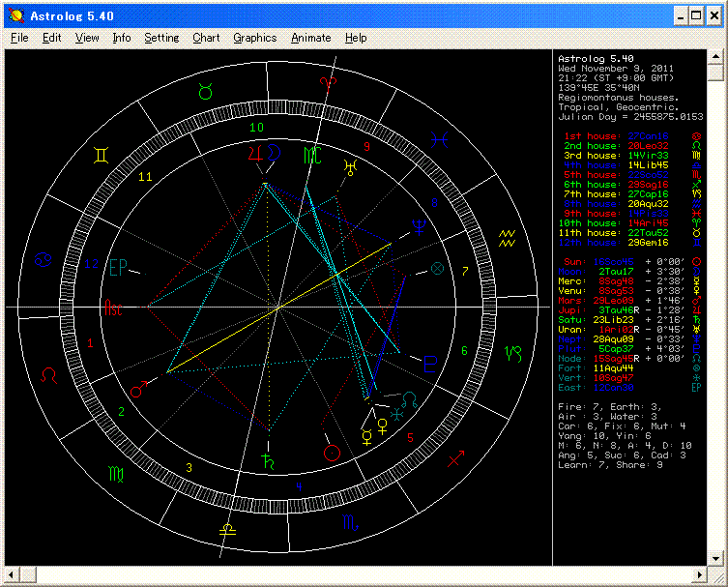Open the Chart menu
728x587 pixels.
tap(206, 38)
